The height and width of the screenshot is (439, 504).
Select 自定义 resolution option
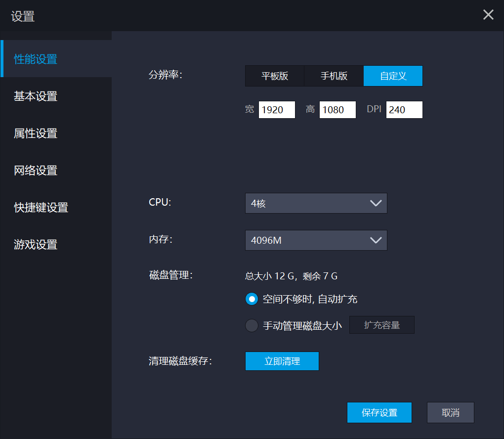tap(393, 76)
